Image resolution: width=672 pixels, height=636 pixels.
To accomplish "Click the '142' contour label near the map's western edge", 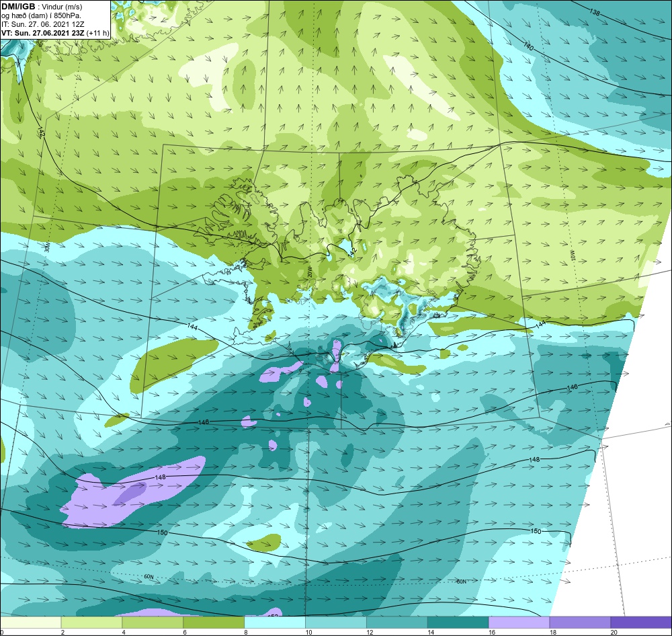I will (41, 132).
